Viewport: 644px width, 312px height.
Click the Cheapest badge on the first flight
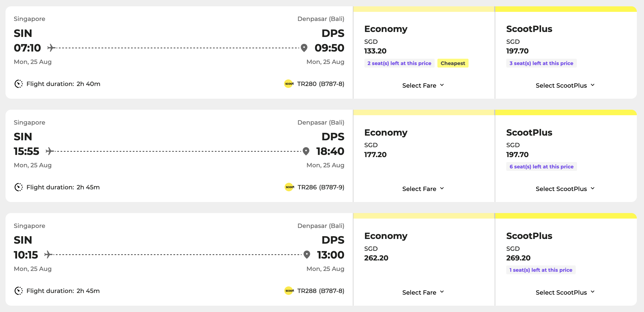453,63
